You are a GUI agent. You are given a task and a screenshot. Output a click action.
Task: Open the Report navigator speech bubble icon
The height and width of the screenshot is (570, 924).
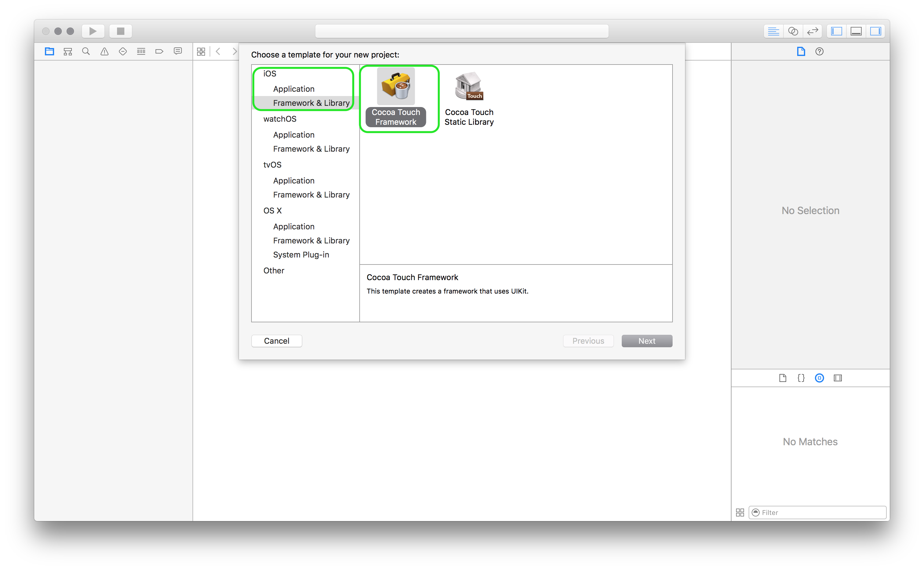pyautogui.click(x=178, y=51)
